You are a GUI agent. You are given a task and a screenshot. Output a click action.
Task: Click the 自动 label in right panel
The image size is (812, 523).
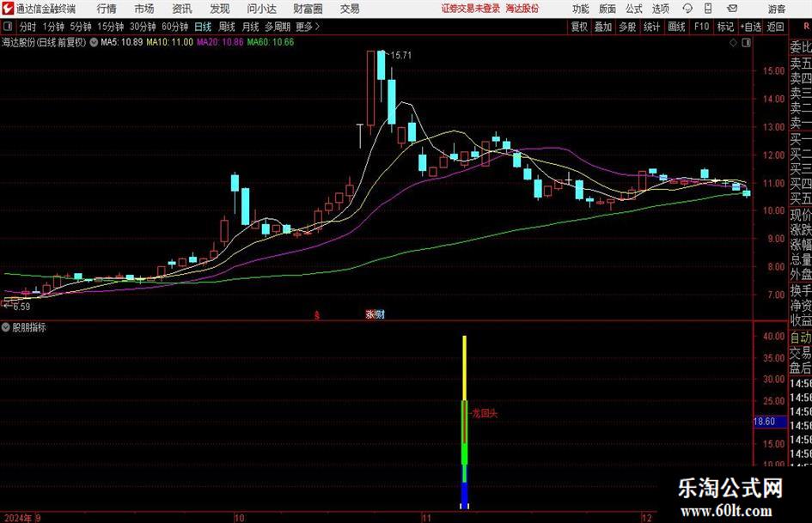tap(801, 338)
